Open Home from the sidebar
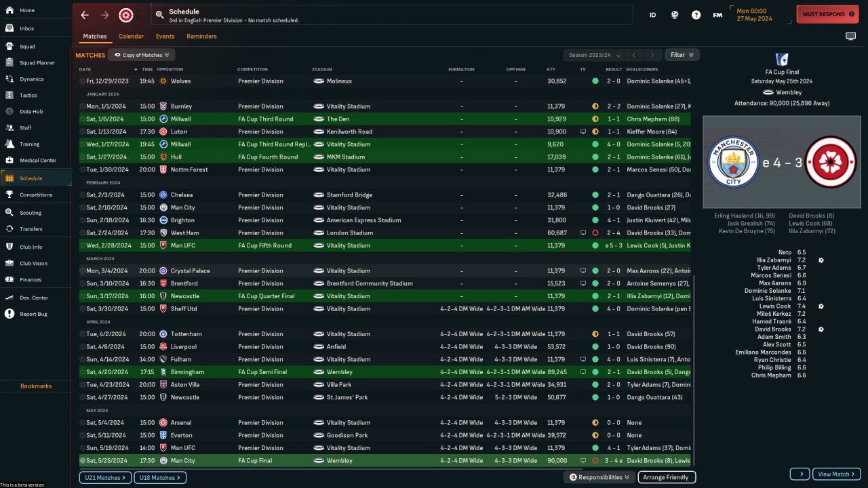Viewport: 868px width, 488px height. (x=36, y=10)
